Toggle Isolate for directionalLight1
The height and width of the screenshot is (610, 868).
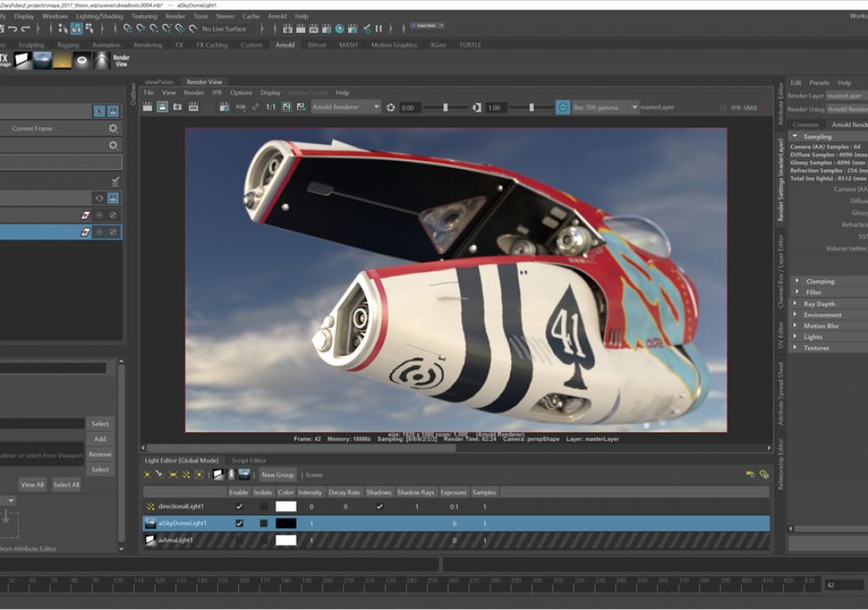(x=264, y=507)
